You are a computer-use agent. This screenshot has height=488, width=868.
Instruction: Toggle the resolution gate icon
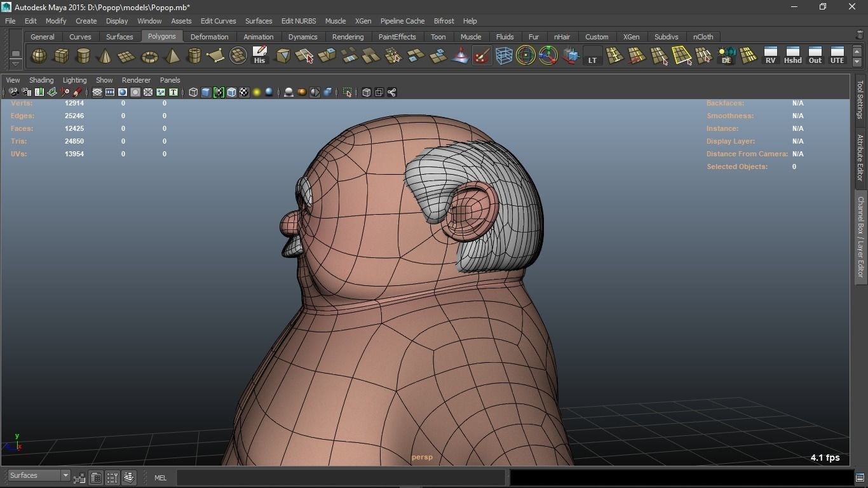pos(123,93)
